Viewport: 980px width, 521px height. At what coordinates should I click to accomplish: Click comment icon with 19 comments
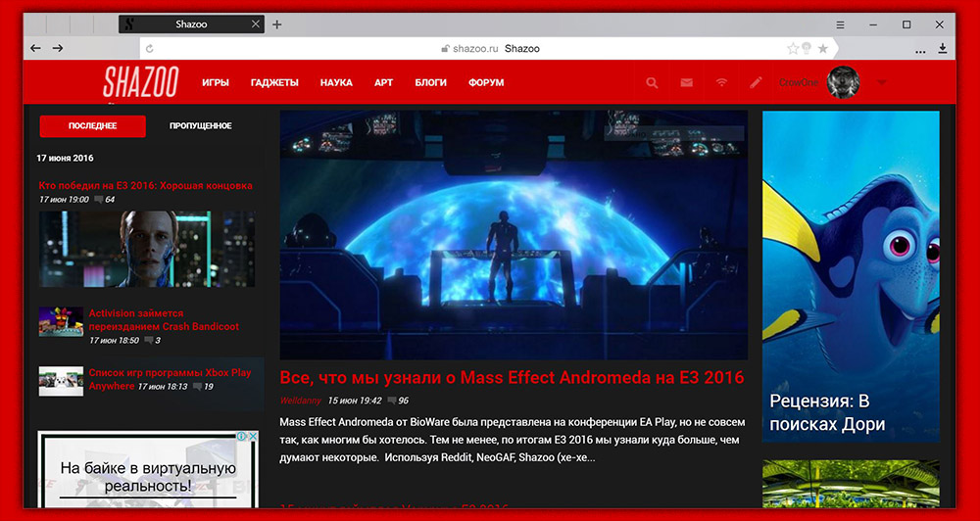[198, 387]
